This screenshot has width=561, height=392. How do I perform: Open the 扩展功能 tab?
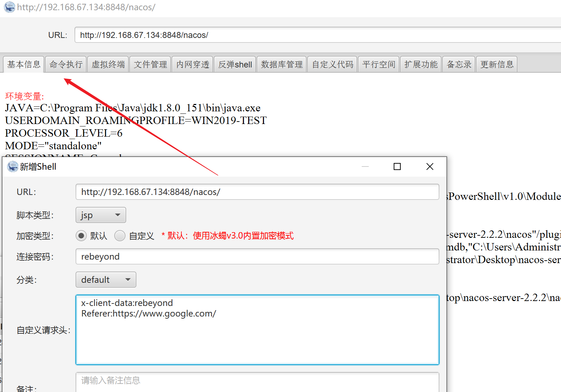[x=421, y=64]
